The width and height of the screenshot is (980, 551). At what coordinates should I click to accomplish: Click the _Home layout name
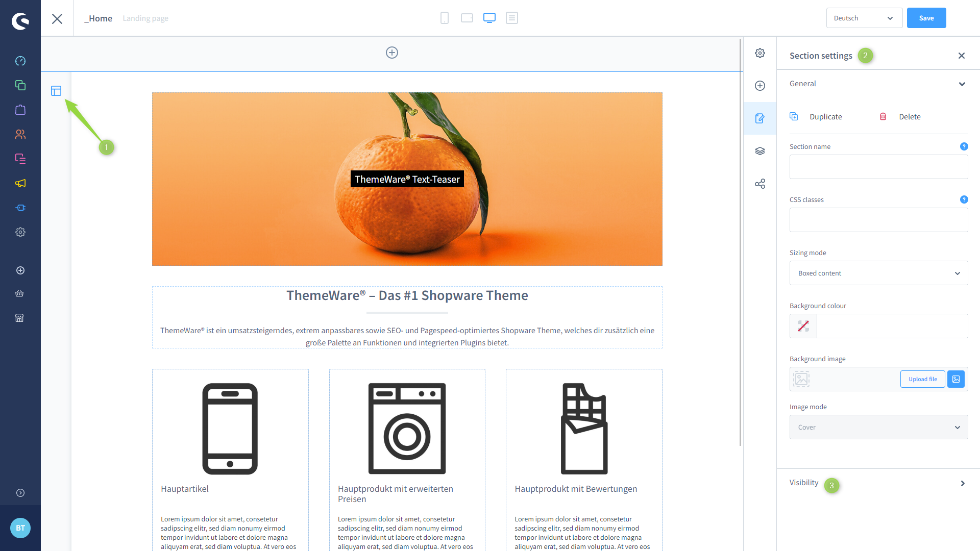pos(99,18)
